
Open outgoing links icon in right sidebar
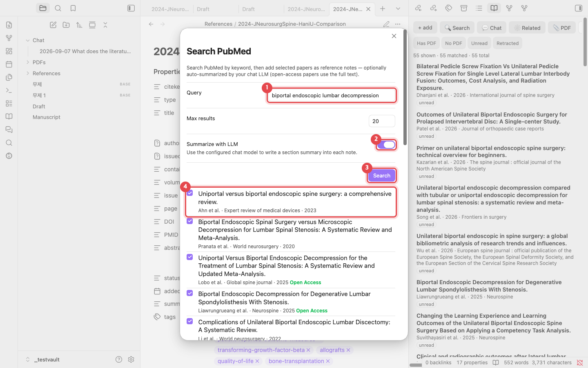[433, 8]
